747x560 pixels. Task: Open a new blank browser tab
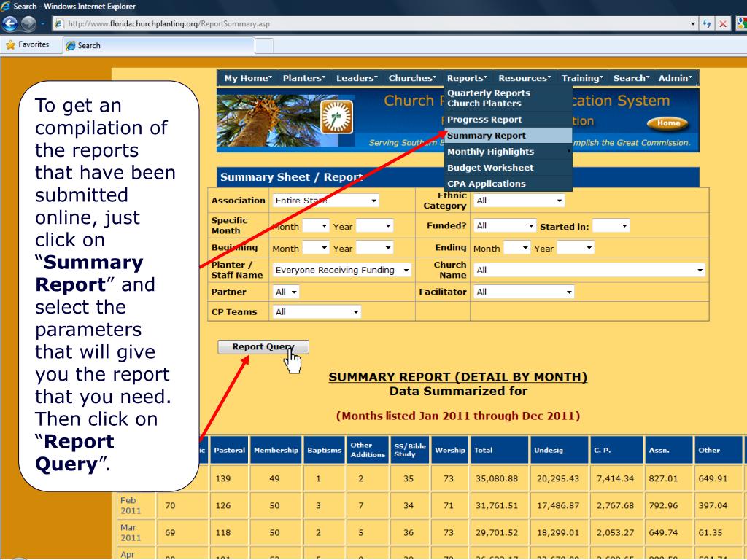(x=264, y=46)
